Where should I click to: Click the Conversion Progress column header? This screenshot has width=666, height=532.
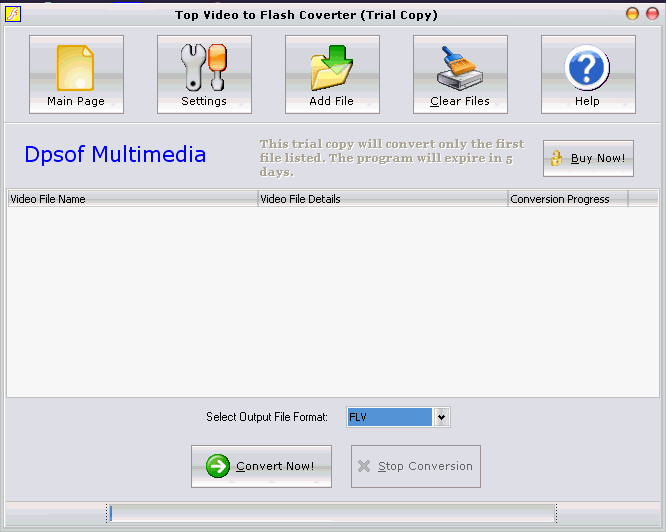click(567, 199)
